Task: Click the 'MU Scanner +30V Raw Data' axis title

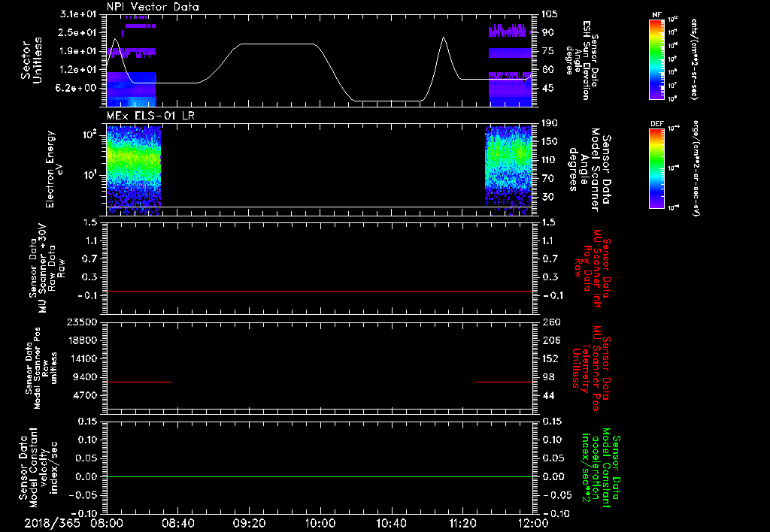Action: [x=46, y=268]
